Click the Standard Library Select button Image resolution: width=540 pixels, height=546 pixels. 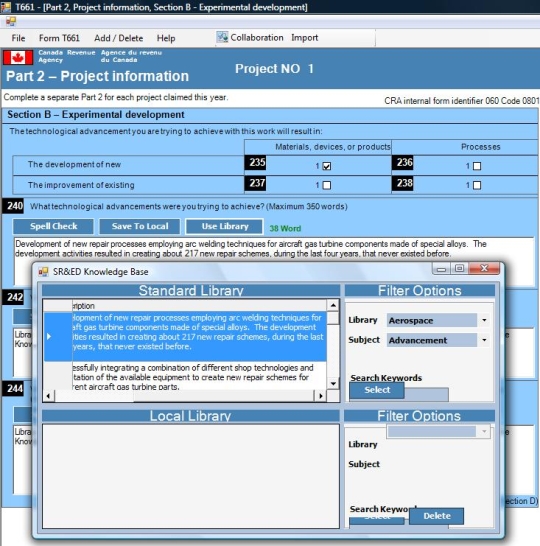377,390
